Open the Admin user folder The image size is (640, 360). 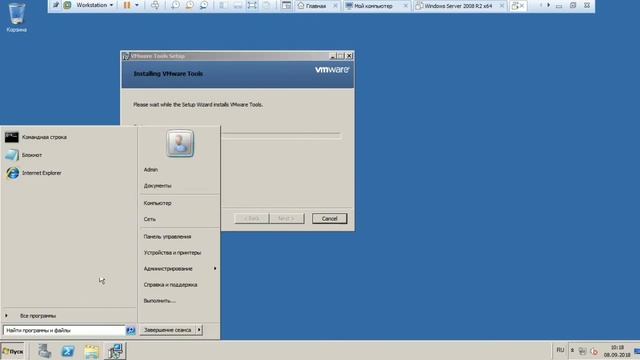pyautogui.click(x=151, y=169)
